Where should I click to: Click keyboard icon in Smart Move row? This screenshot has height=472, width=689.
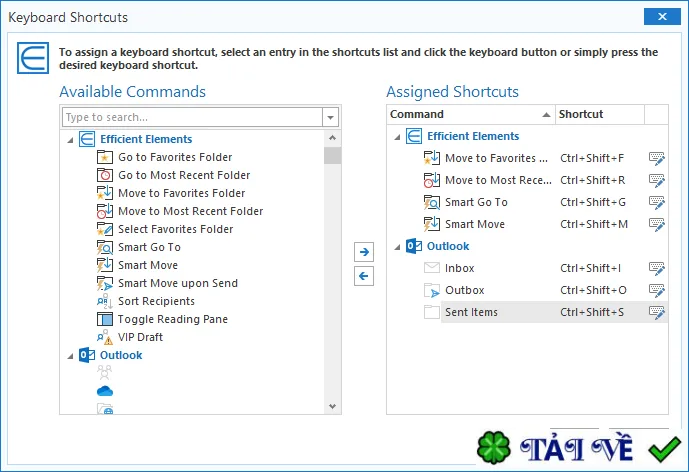click(x=657, y=224)
